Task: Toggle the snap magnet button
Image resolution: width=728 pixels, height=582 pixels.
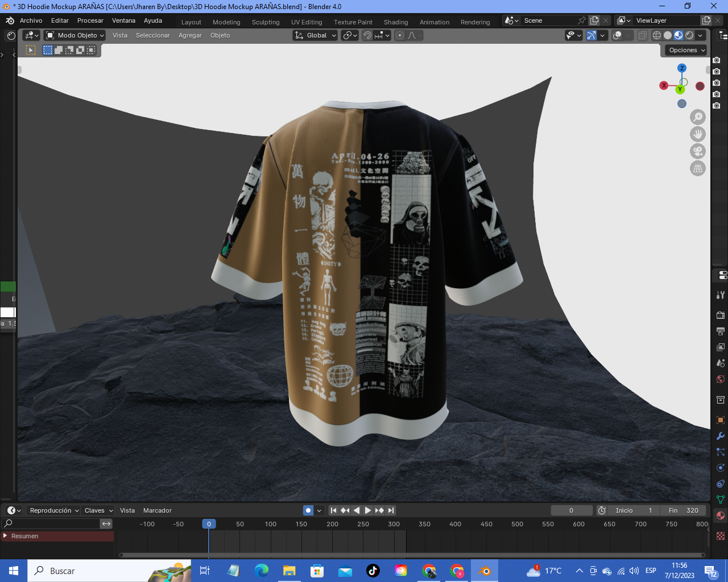Action: point(367,35)
